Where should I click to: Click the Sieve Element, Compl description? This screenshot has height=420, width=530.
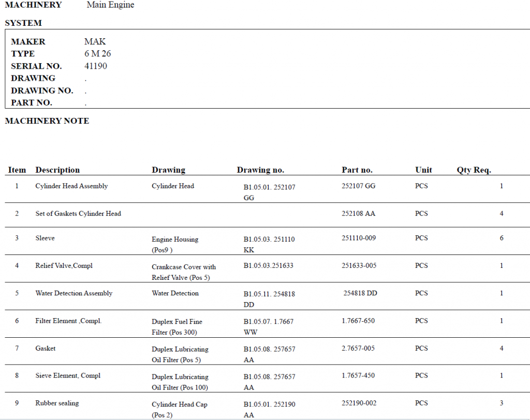[68, 376]
